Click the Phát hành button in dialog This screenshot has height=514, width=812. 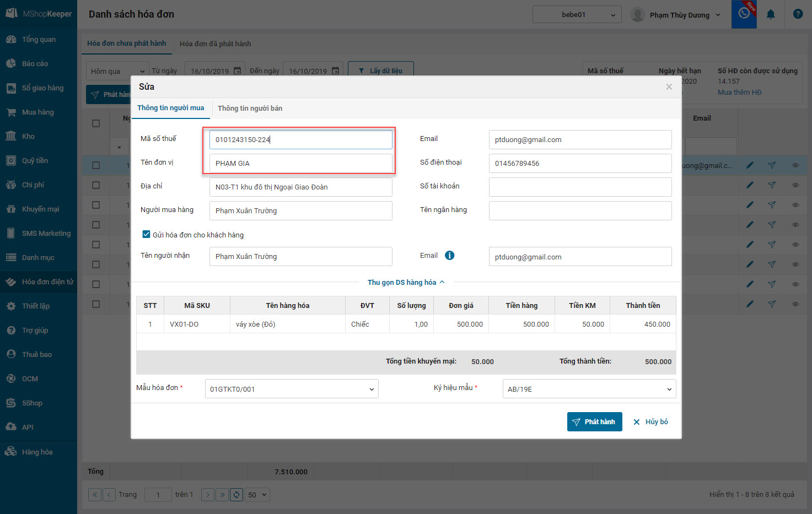click(x=594, y=422)
